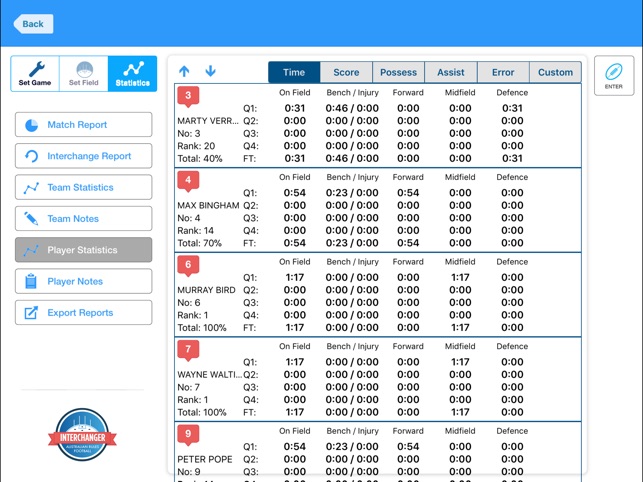Click the Team Notes pencil icon
The width and height of the screenshot is (643, 482).
[32, 219]
